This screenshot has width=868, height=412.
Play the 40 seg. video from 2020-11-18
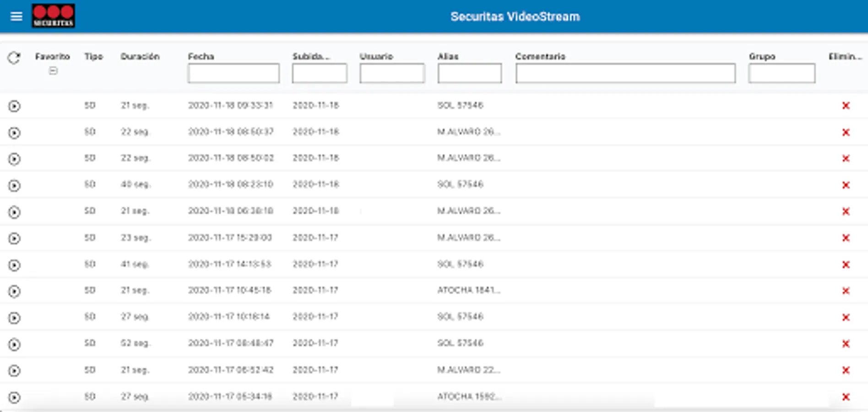pyautogui.click(x=15, y=184)
